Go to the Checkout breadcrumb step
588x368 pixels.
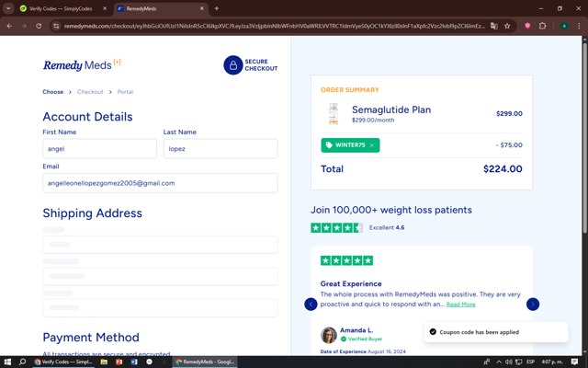90,92
